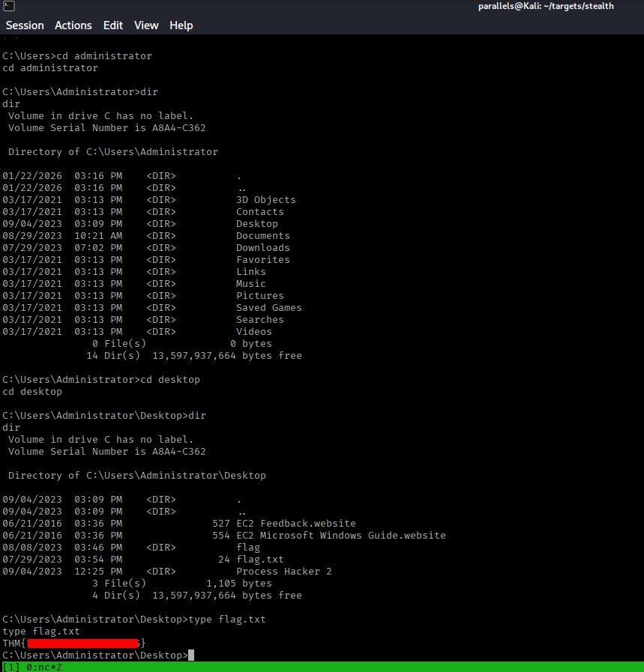Image resolution: width=644 pixels, height=672 pixels.
Task: Click the Downloads folder in Administrator listing
Action: point(262,248)
